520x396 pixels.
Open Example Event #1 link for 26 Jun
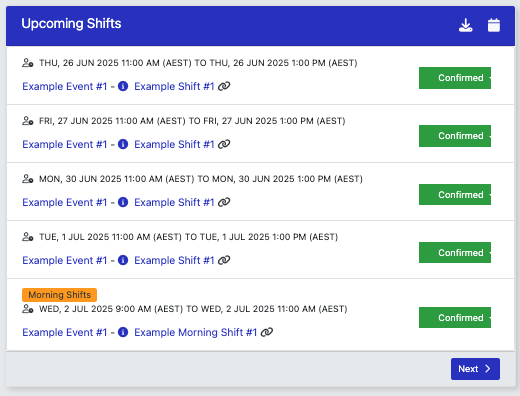point(65,86)
